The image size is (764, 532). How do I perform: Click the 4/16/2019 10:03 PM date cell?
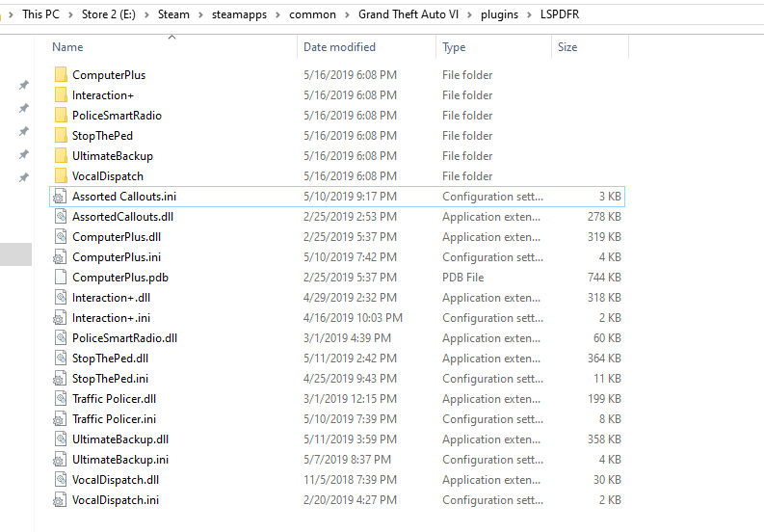353,317
